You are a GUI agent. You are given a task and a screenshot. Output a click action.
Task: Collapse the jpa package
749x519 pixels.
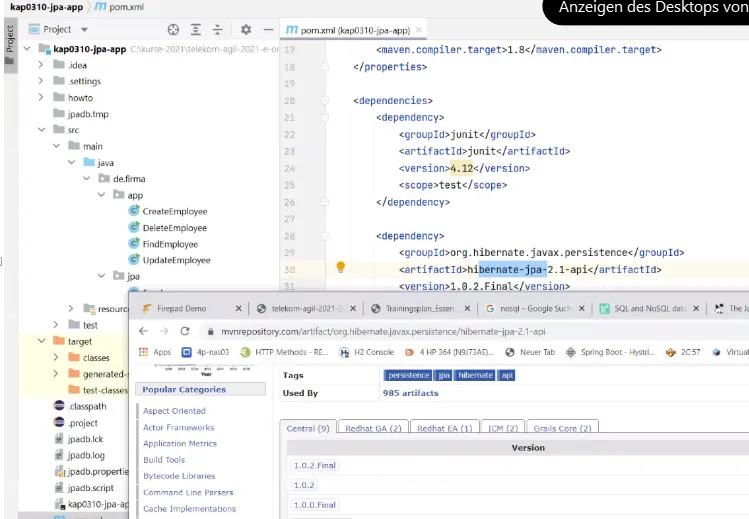pyautogui.click(x=101, y=276)
